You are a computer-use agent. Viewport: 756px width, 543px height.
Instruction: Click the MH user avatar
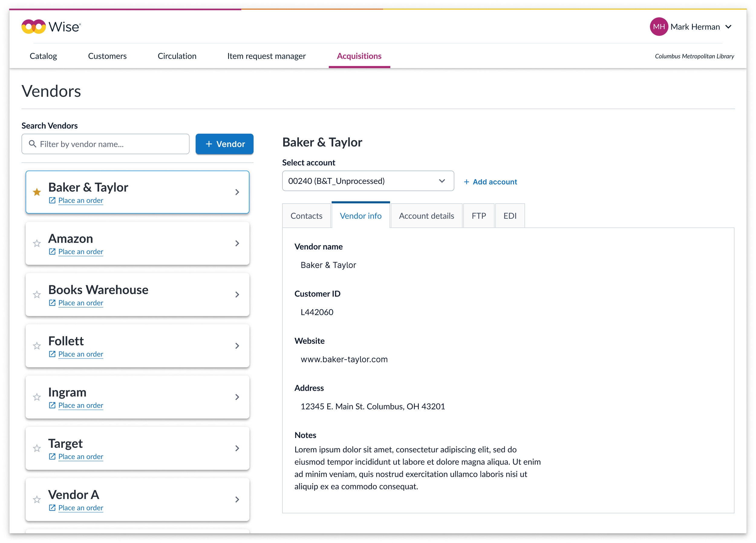[659, 27]
